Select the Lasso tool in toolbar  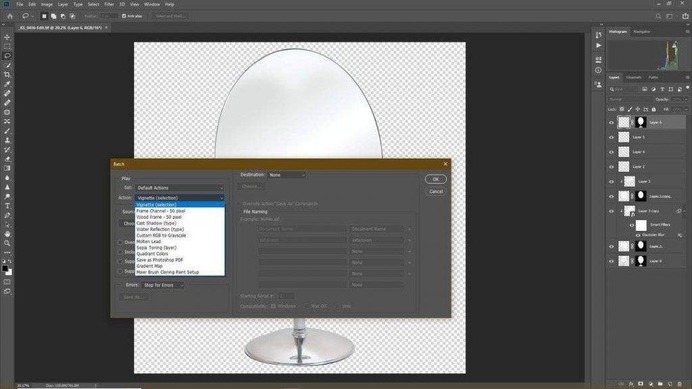pyautogui.click(x=7, y=56)
